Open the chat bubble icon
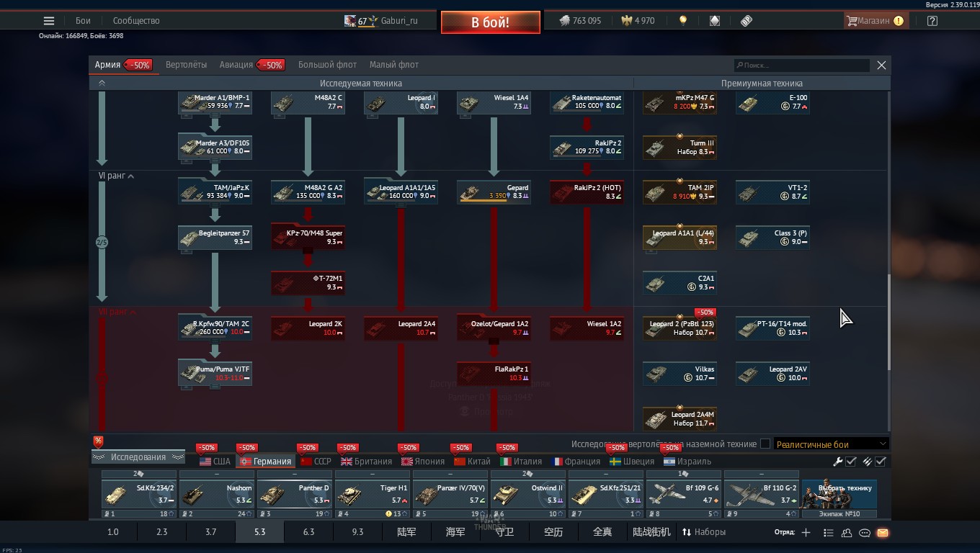The width and height of the screenshot is (980, 553). coord(865,533)
